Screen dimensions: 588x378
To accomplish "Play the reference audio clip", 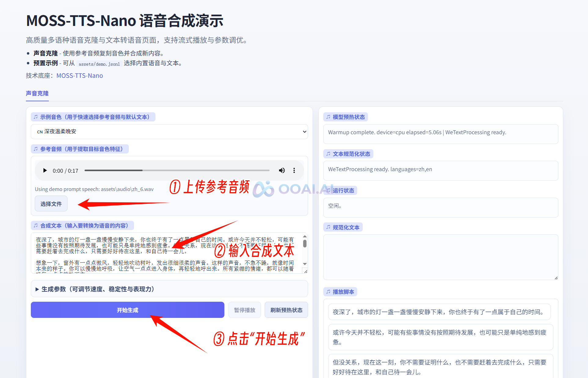I will coord(45,171).
